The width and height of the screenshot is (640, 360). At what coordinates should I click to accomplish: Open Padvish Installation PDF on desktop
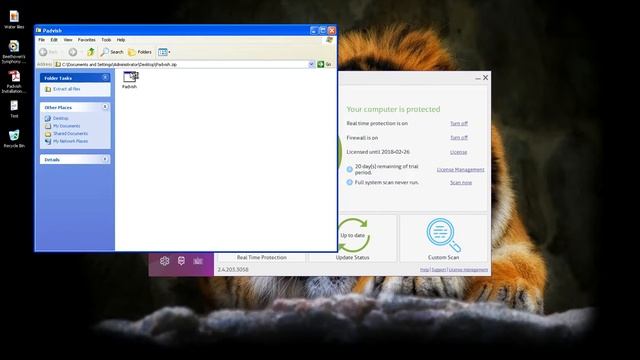tap(14, 82)
